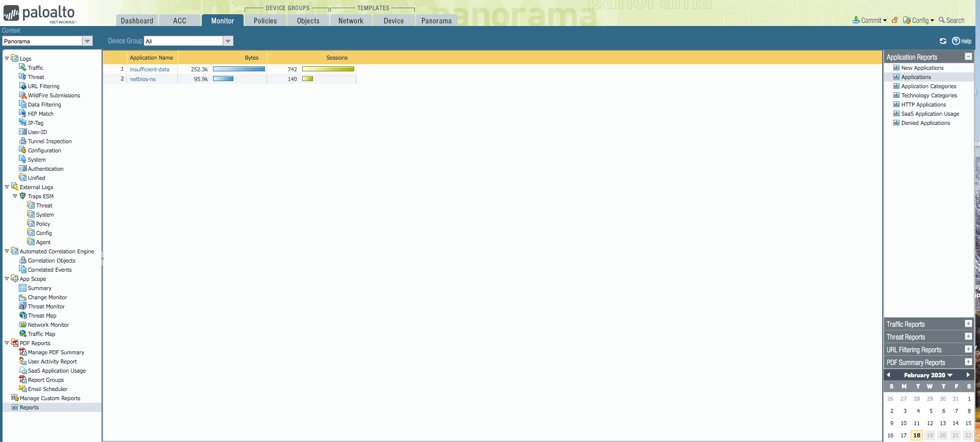The height and width of the screenshot is (442, 980).
Task: Open the Network Monitor icon
Action: pos(22,324)
